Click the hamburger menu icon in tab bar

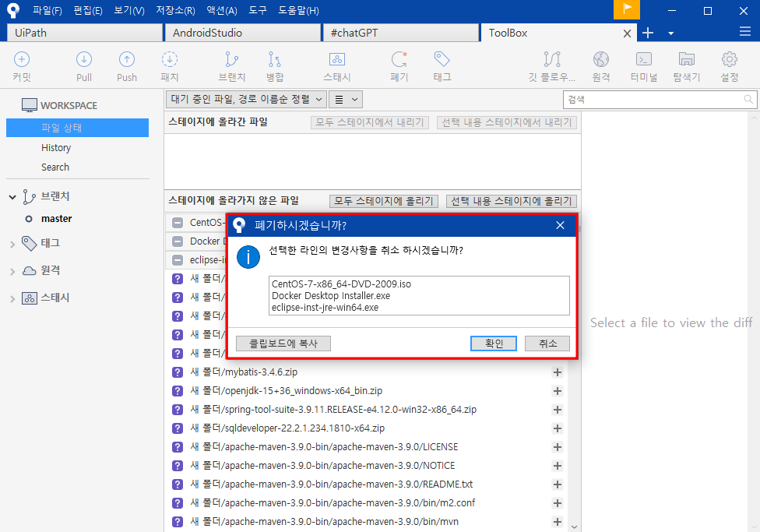745,32
